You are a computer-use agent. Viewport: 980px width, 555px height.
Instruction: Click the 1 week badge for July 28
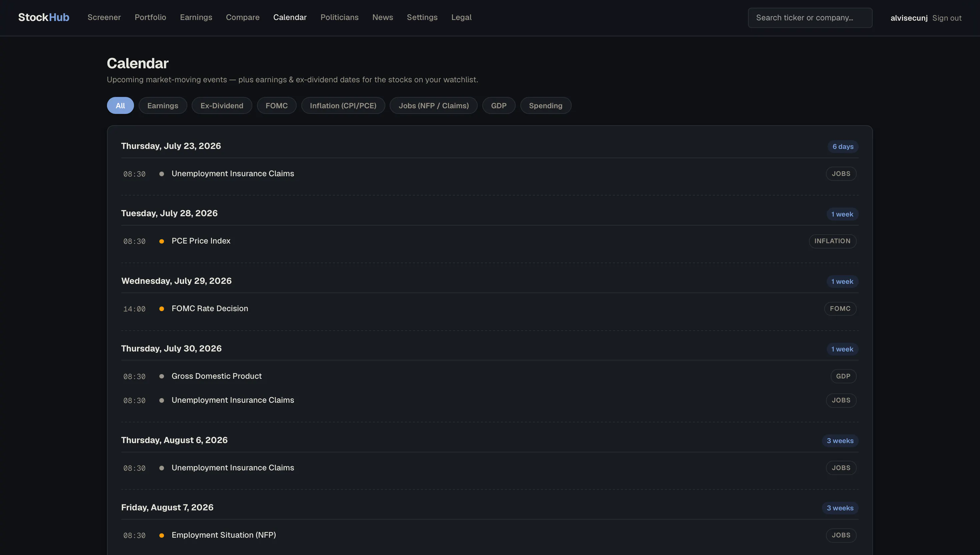tap(842, 214)
